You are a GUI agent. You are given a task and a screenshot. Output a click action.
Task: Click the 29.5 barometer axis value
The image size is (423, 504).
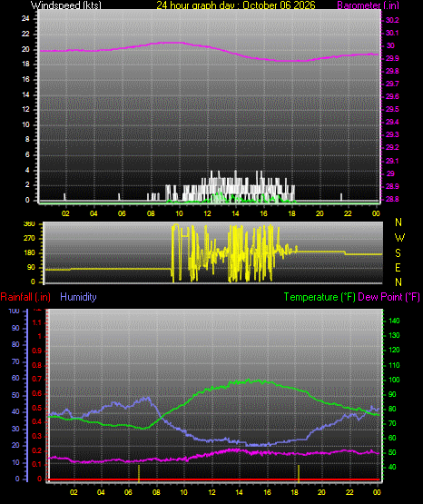(392, 109)
